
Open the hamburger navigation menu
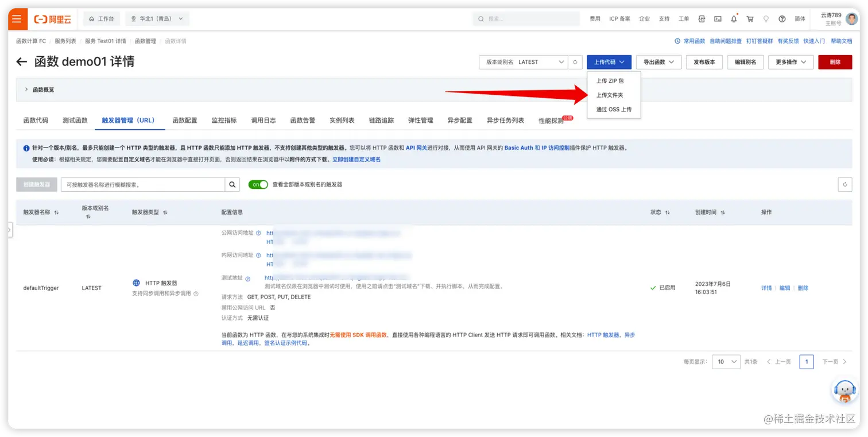tap(17, 19)
